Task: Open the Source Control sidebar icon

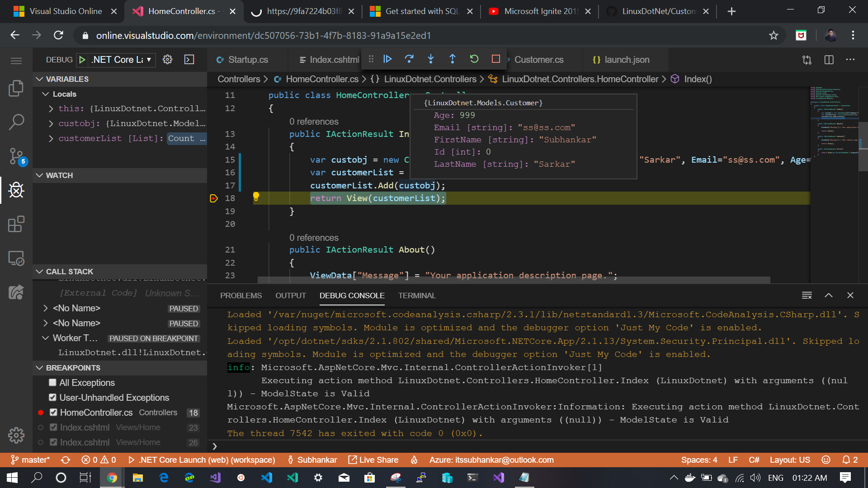Action: coord(16,156)
